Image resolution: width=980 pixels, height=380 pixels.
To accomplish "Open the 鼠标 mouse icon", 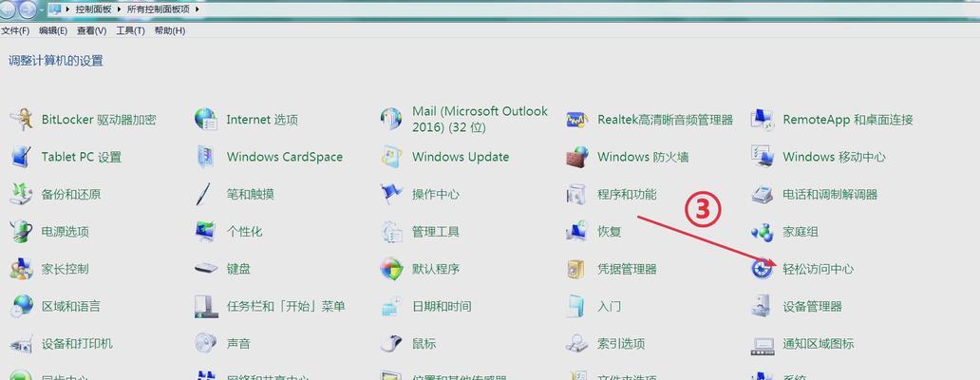I will (x=391, y=343).
